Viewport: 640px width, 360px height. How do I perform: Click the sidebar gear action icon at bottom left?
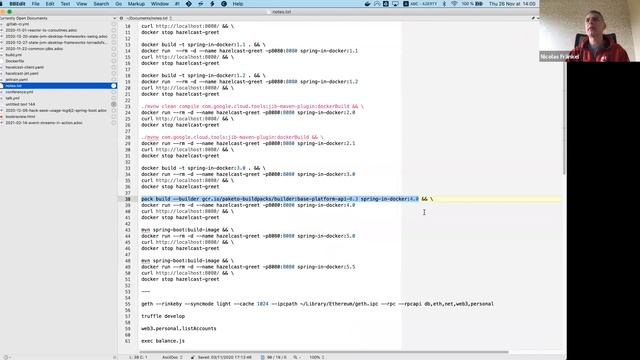coord(6,357)
